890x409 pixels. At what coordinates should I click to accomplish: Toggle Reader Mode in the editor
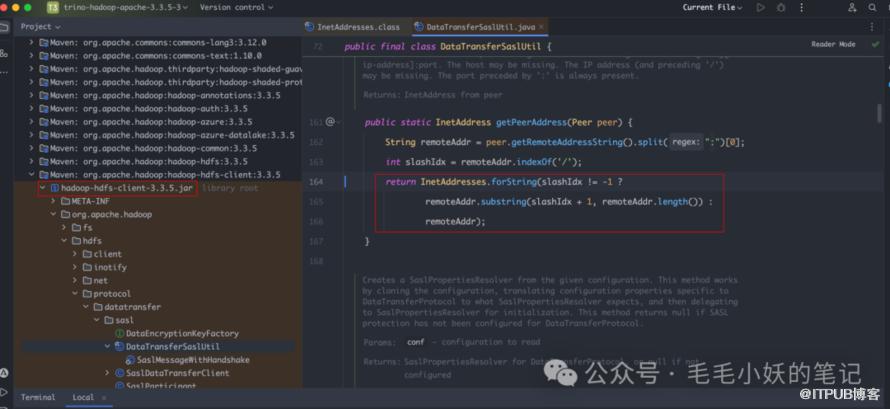(x=833, y=45)
